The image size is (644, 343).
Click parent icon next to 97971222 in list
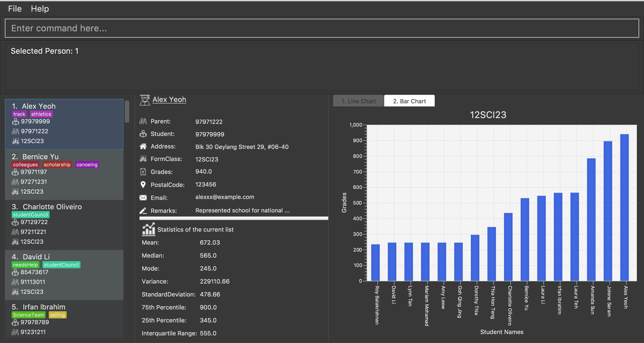tap(15, 131)
